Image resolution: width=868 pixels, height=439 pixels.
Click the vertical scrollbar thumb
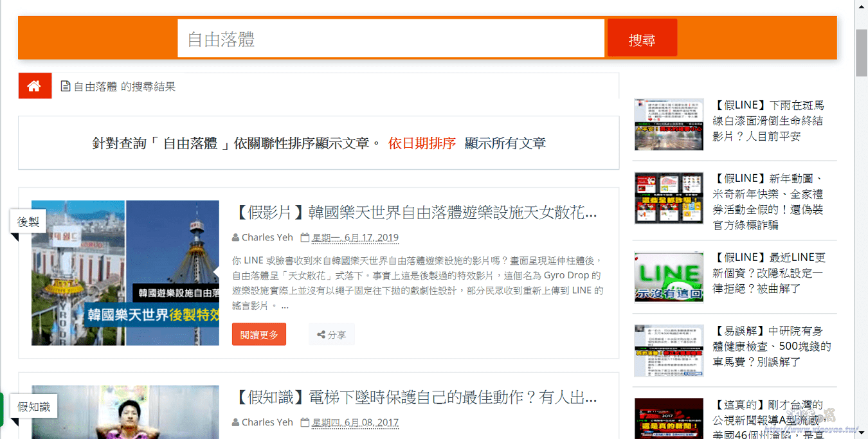point(862,53)
